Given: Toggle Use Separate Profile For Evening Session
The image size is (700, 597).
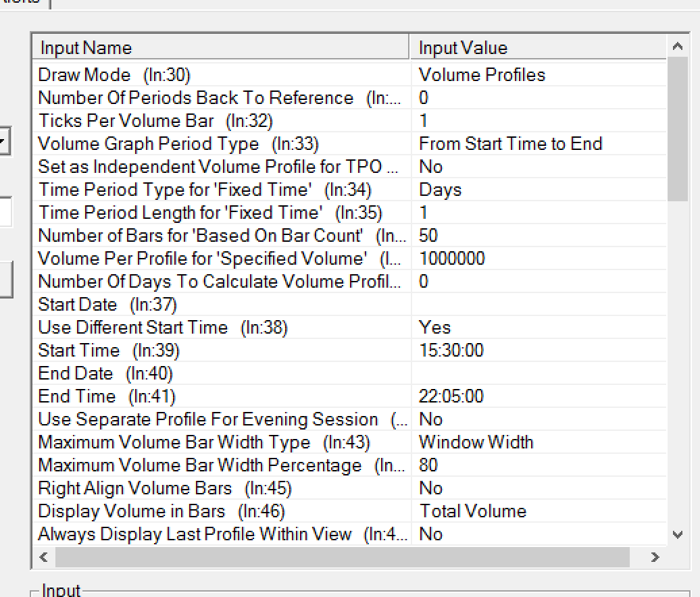Looking at the screenshot, I should pyautogui.click(x=431, y=419).
